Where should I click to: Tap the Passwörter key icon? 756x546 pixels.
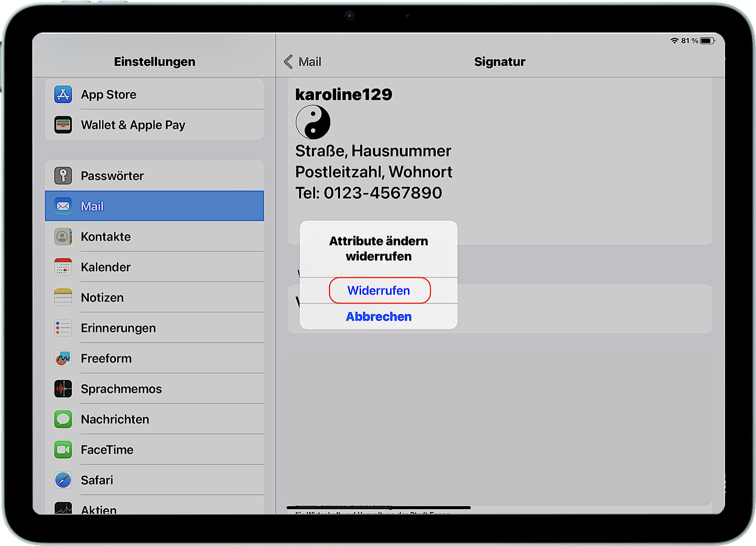pyautogui.click(x=63, y=176)
